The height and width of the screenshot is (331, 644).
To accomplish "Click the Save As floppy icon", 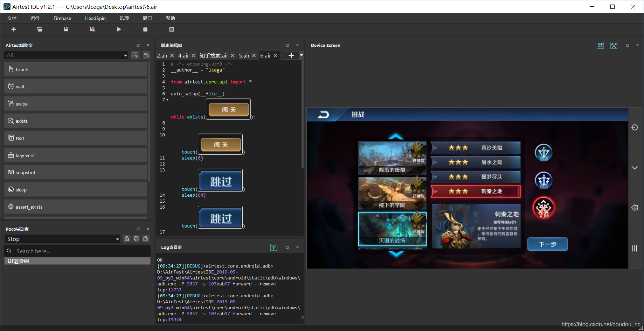I will 92,29.
